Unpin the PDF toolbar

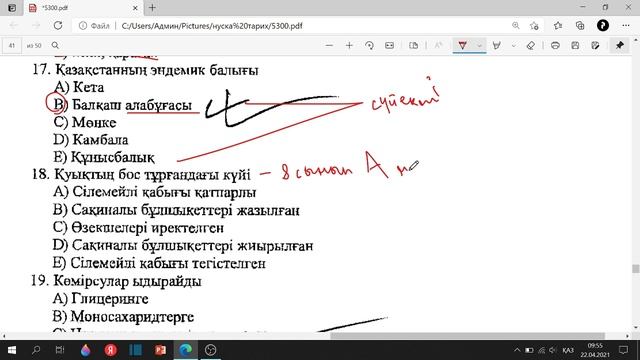click(620, 45)
